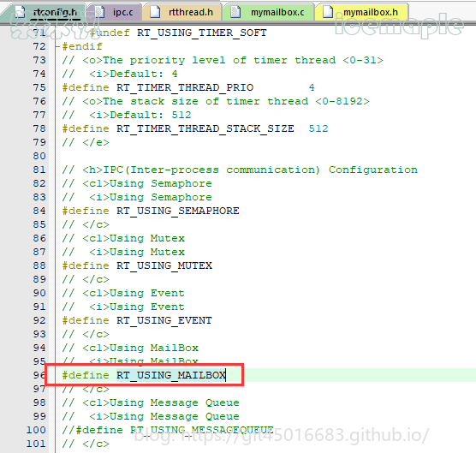Click the file icon on ipc.c tab
Screen dimensions: 476x453
[99, 12]
